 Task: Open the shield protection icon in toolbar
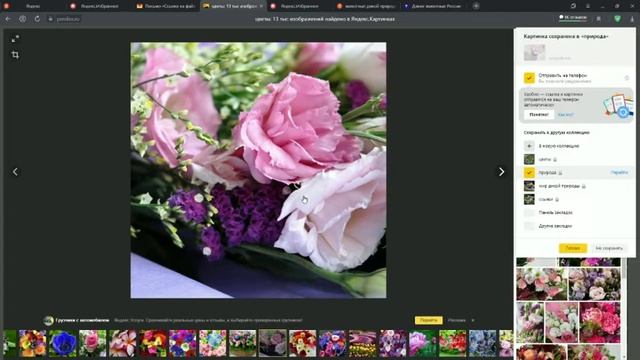[617, 19]
